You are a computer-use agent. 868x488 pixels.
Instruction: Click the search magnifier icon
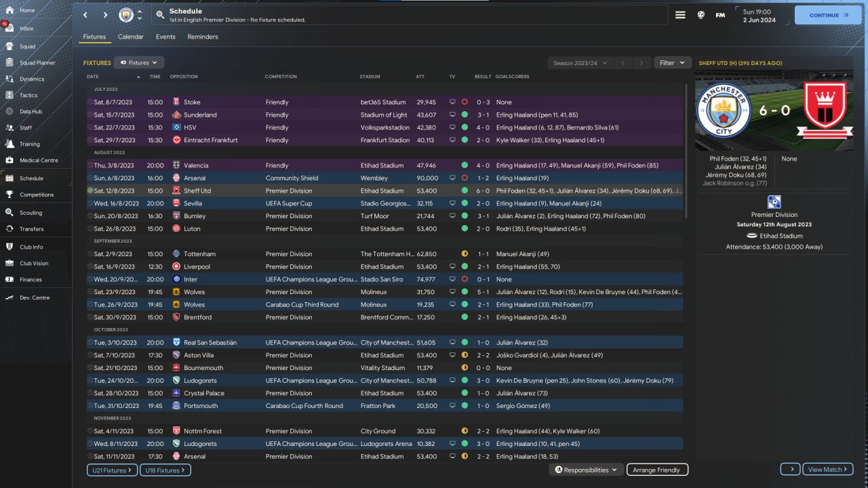click(159, 15)
